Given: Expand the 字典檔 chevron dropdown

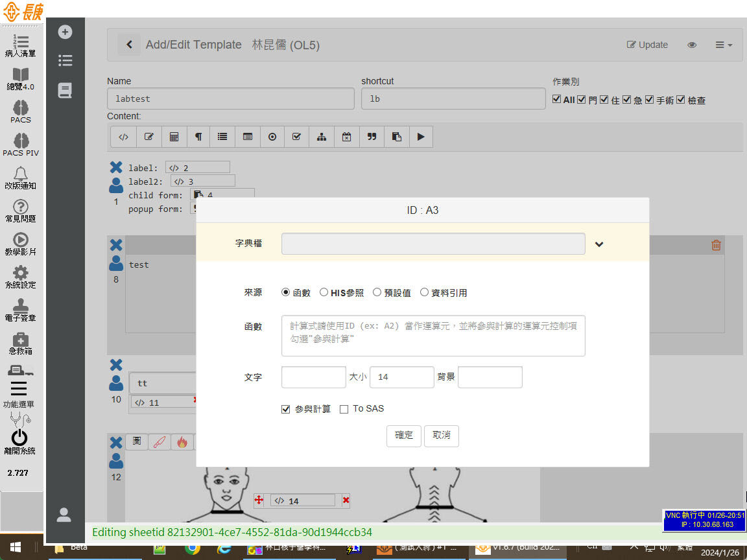Looking at the screenshot, I should coord(599,244).
